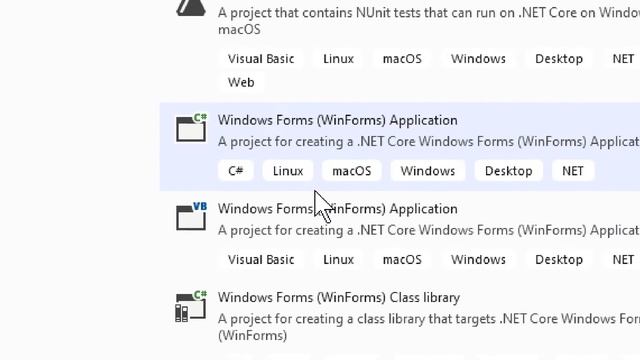640x360 pixels.
Task: Click the Desktop tag on VB WinForms Application
Action: 559,260
